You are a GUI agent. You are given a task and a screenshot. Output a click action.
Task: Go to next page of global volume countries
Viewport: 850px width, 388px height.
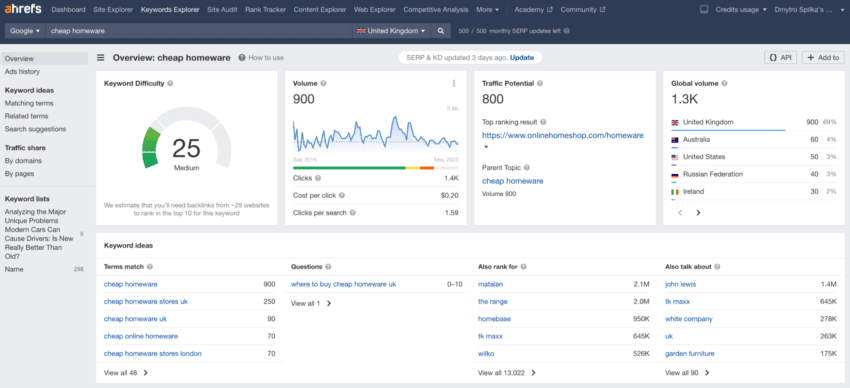click(698, 213)
